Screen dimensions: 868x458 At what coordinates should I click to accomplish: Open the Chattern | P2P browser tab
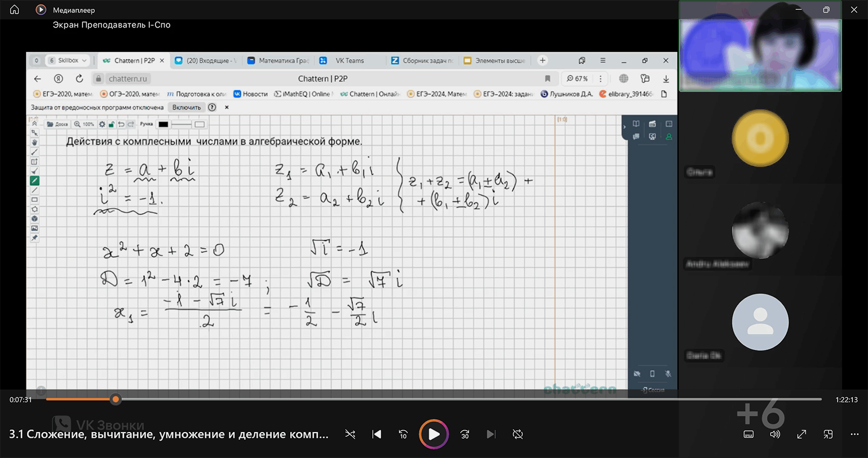click(134, 61)
